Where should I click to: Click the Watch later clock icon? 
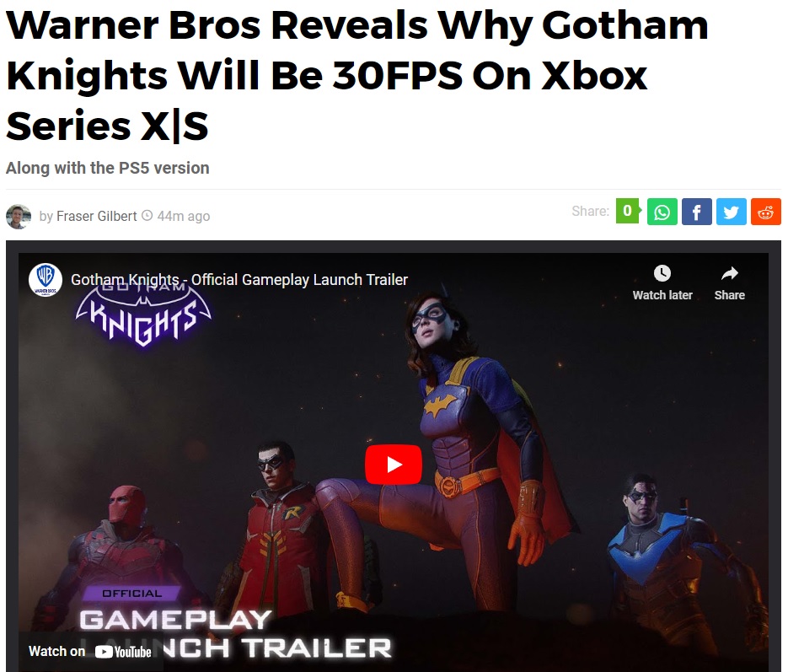point(662,273)
